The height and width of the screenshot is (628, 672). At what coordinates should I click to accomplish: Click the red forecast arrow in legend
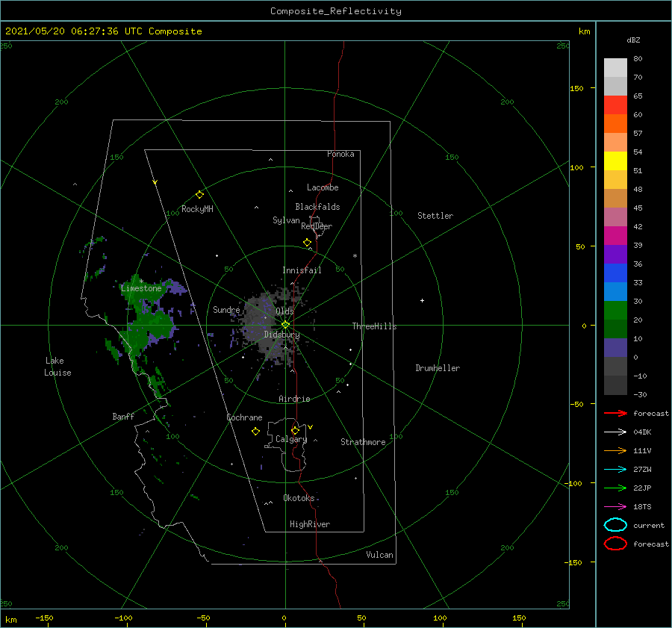pyautogui.click(x=615, y=413)
